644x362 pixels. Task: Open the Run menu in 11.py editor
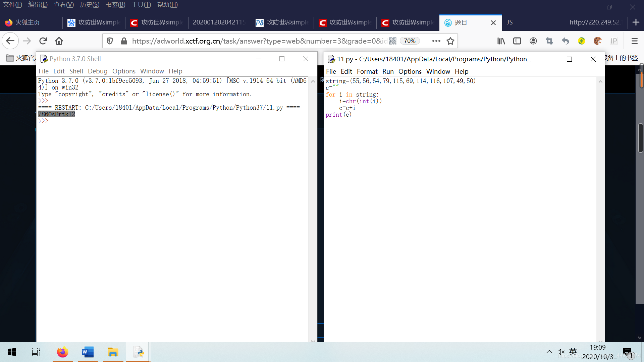click(x=388, y=71)
